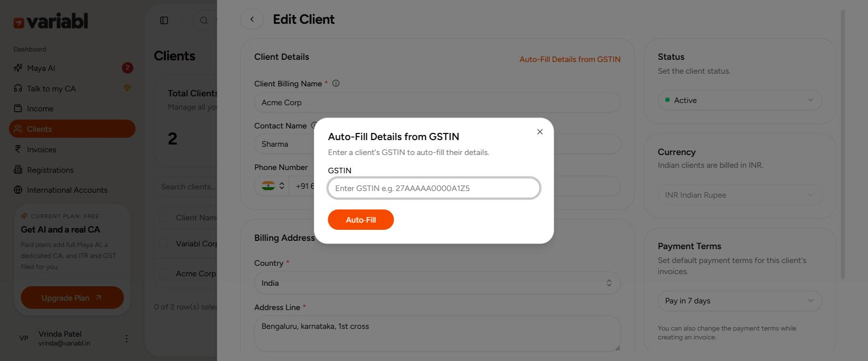Open the user menu three-dot icon
868x361 pixels.
(x=126, y=338)
